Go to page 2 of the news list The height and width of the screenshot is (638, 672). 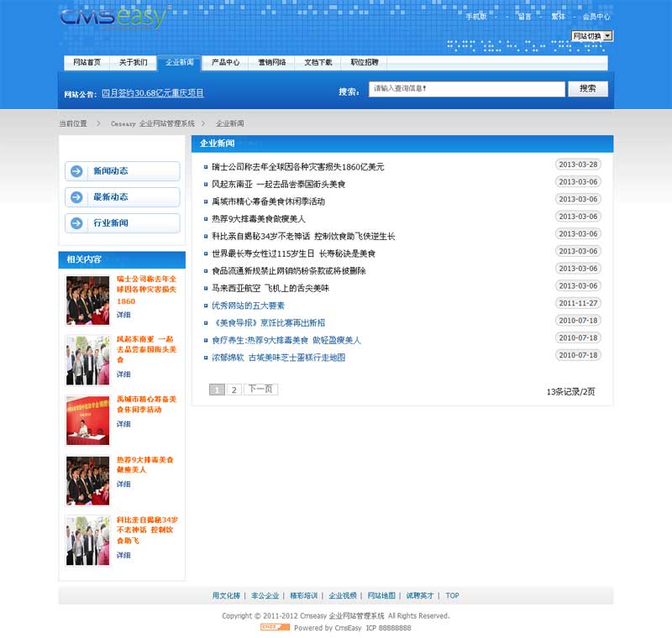point(234,390)
